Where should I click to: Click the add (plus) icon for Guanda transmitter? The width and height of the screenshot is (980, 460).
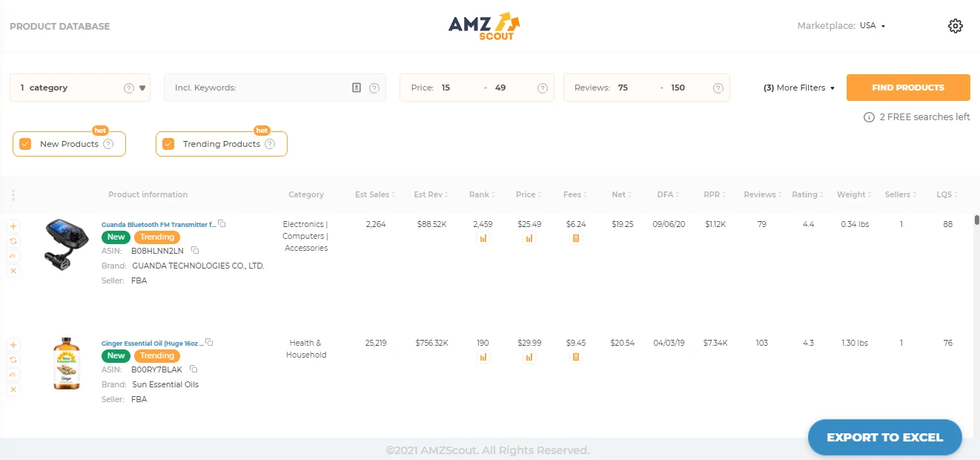[13, 226]
